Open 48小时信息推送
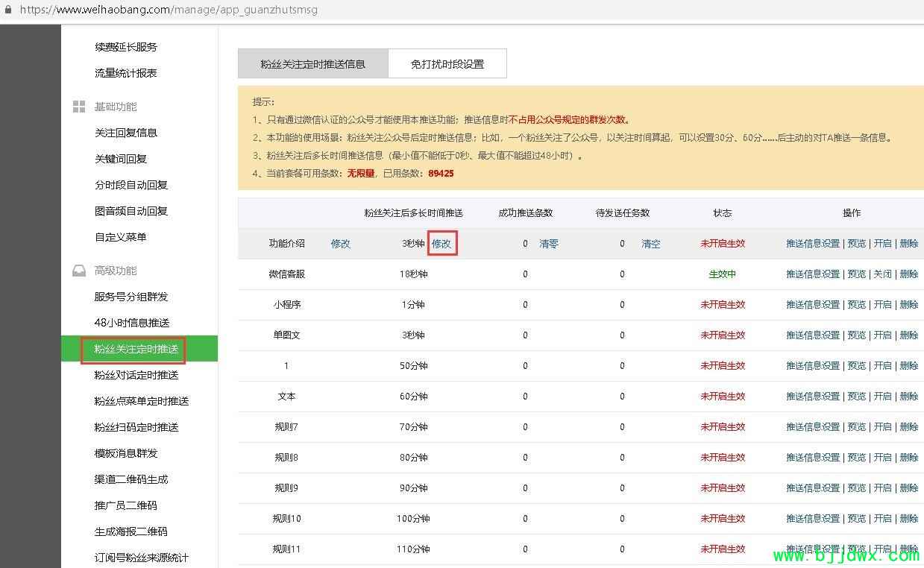 [x=132, y=323]
